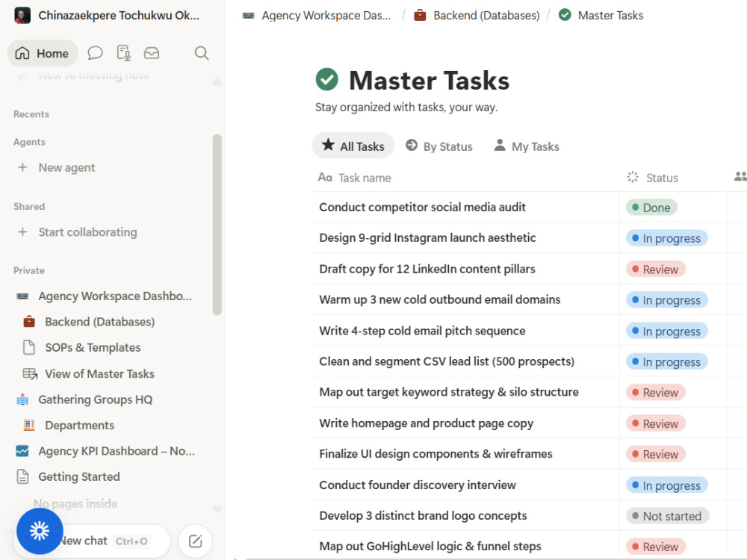Click the briefcase icon in the breadcrumb
This screenshot has width=747, height=560.
click(x=420, y=15)
